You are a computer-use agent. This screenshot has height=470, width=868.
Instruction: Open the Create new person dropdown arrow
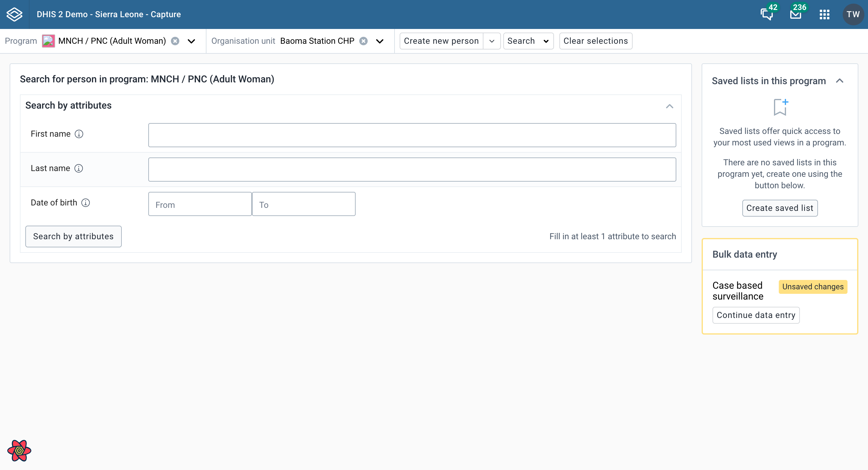tap(492, 41)
